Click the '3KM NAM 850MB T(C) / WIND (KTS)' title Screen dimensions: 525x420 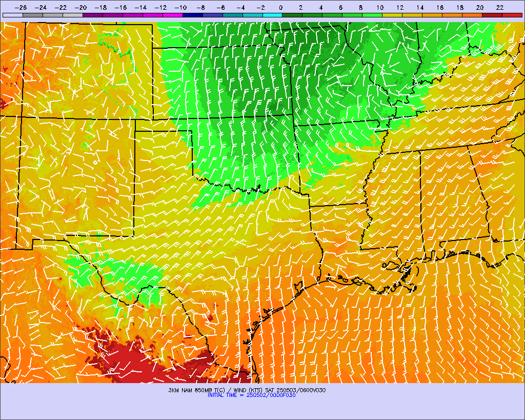point(216,390)
